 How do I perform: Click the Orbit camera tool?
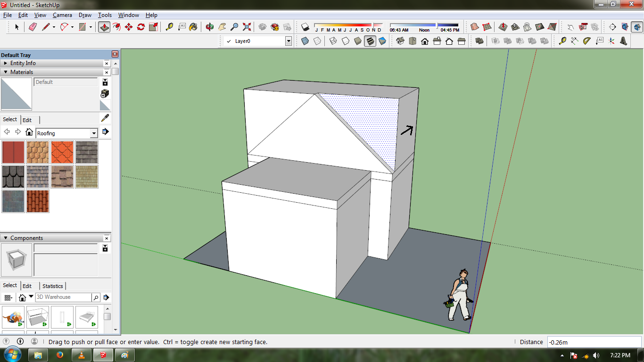pyautogui.click(x=210, y=27)
